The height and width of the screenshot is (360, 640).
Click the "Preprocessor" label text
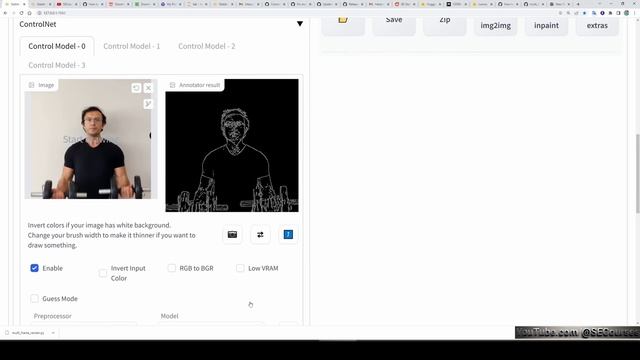coord(52,316)
